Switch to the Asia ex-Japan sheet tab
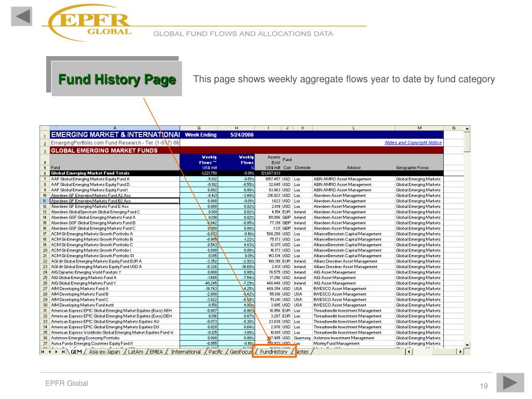The height and width of the screenshot is (399, 532). [104, 352]
